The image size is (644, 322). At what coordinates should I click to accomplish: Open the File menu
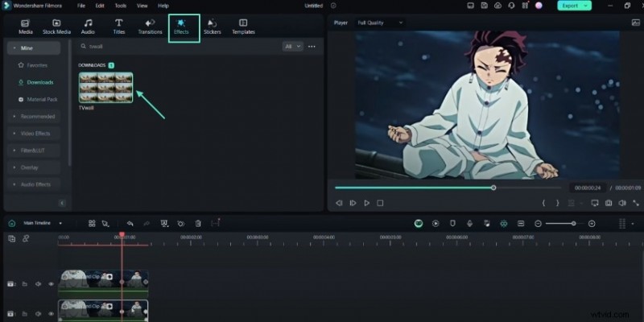tap(81, 6)
